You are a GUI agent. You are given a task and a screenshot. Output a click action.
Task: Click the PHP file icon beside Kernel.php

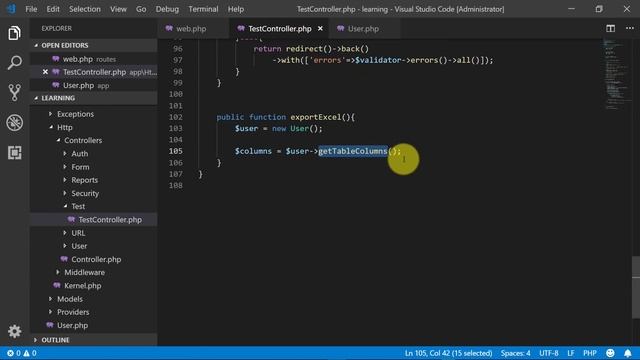[x=57, y=285]
